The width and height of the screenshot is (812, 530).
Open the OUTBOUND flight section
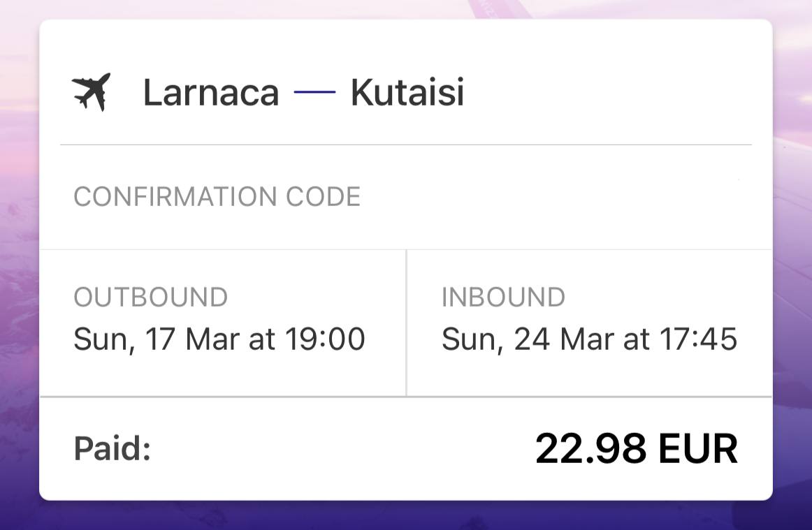pos(223,323)
